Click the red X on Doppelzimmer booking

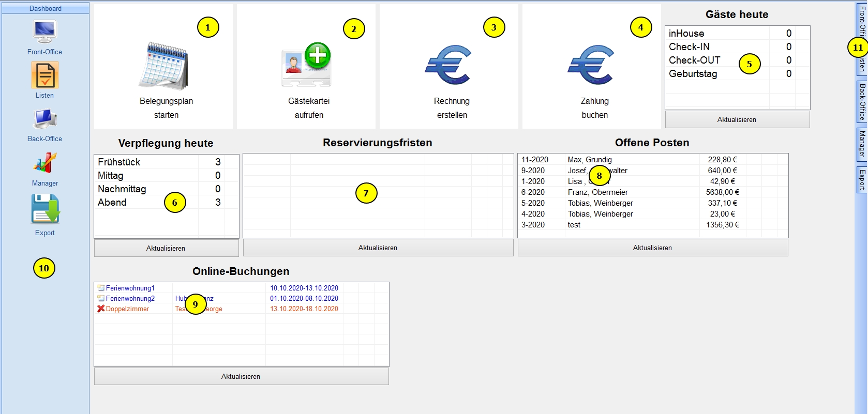[101, 309]
